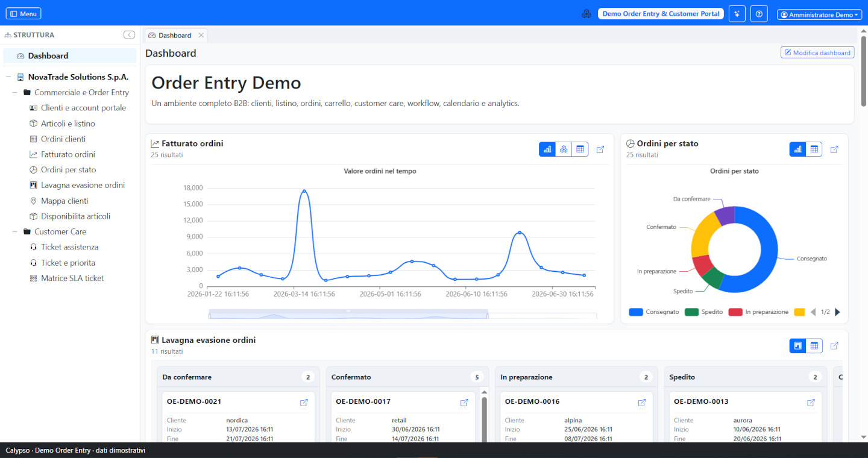Collapse the NovaTrade Solutions S.p.A. node
This screenshot has width=868, height=458.
click(x=8, y=77)
